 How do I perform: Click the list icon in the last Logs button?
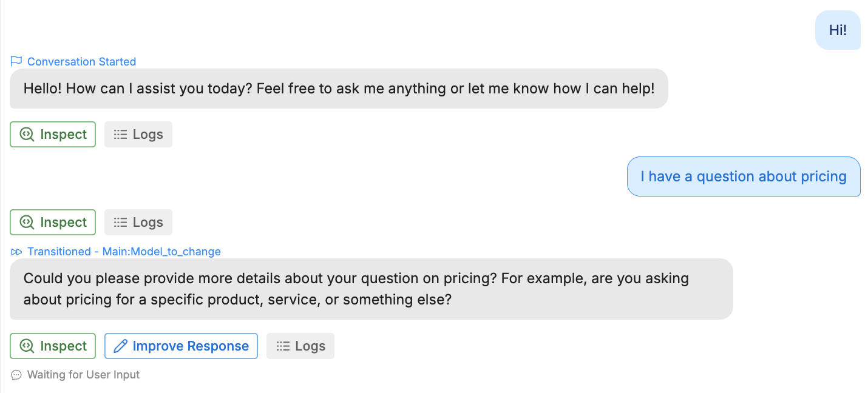[x=282, y=346]
